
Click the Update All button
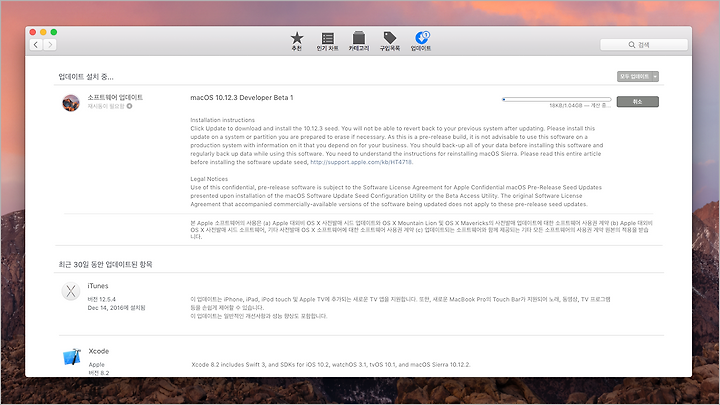tap(634, 76)
